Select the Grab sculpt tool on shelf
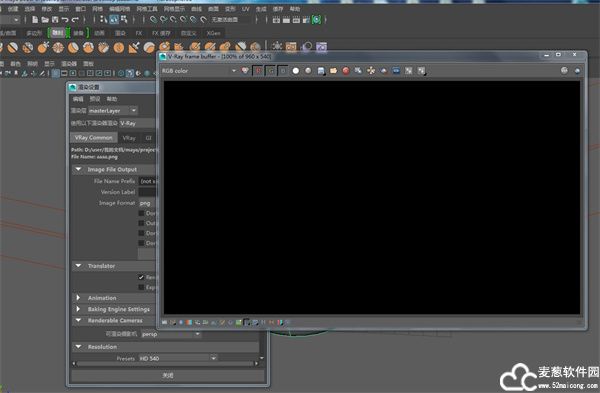This screenshot has height=393, width=600. pos(43,47)
